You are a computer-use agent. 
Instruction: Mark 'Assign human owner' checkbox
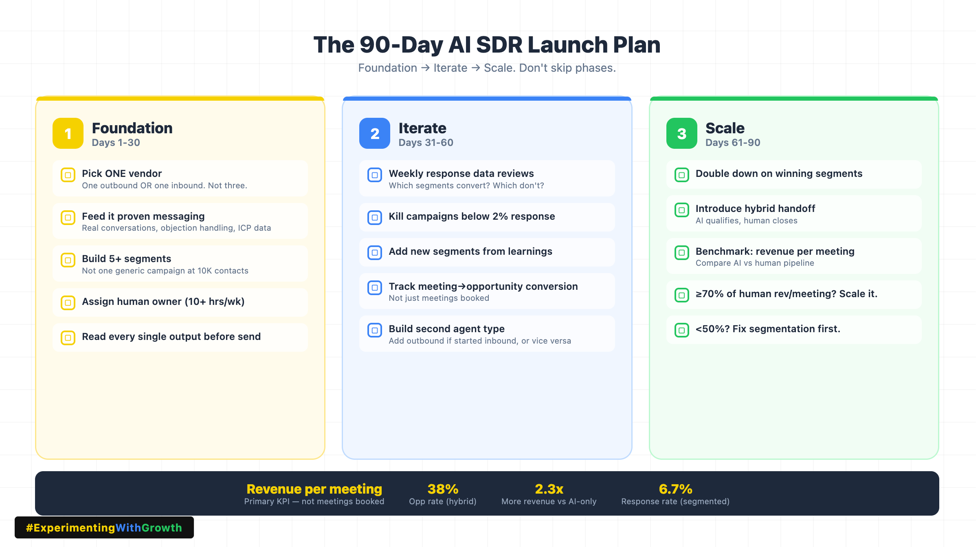68,302
